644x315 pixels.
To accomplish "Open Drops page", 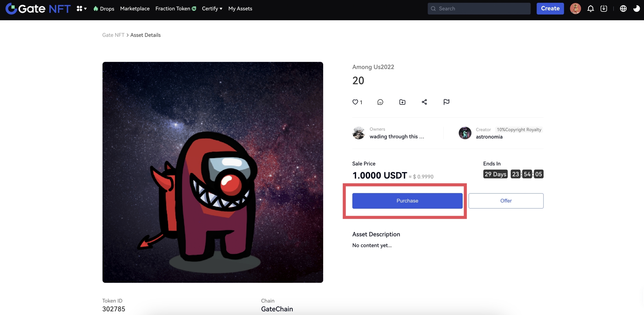I will (x=104, y=9).
